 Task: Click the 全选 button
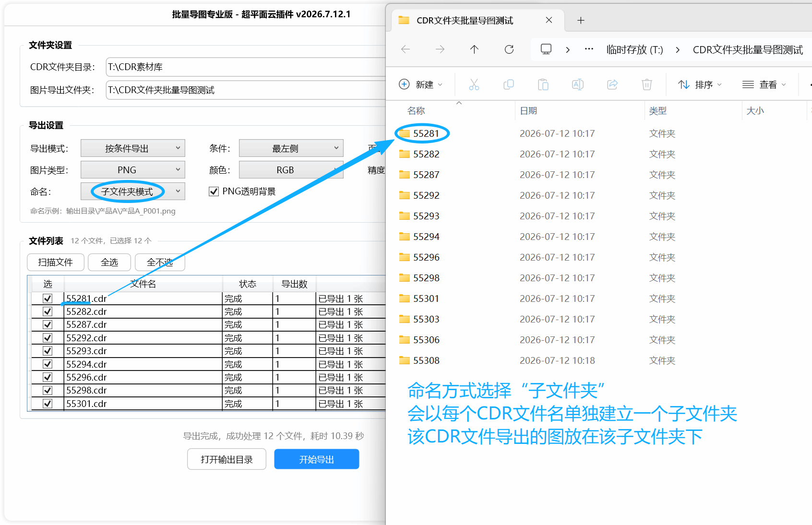pos(109,262)
